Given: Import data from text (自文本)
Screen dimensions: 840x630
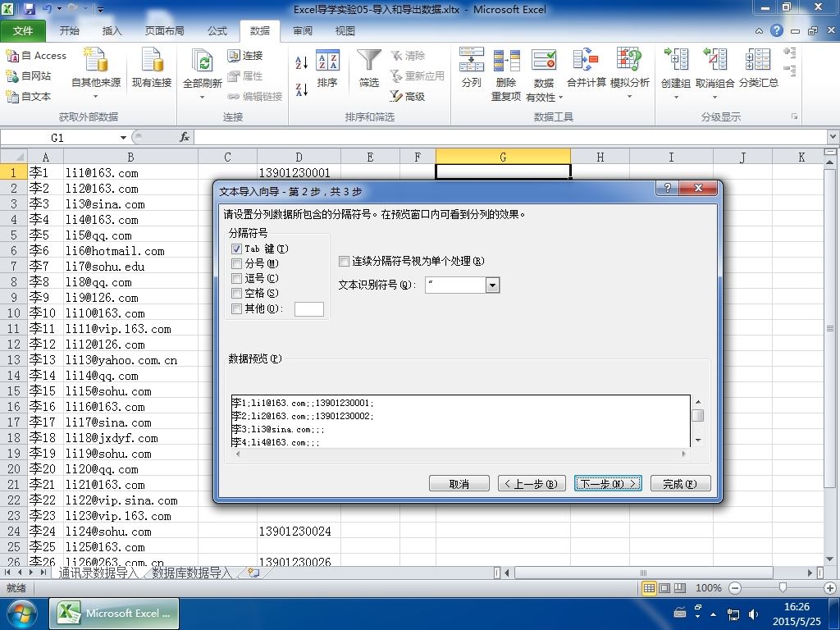Looking at the screenshot, I should 29,97.
